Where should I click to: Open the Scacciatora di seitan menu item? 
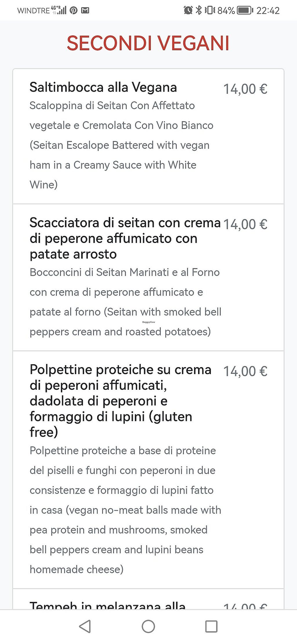(x=125, y=238)
